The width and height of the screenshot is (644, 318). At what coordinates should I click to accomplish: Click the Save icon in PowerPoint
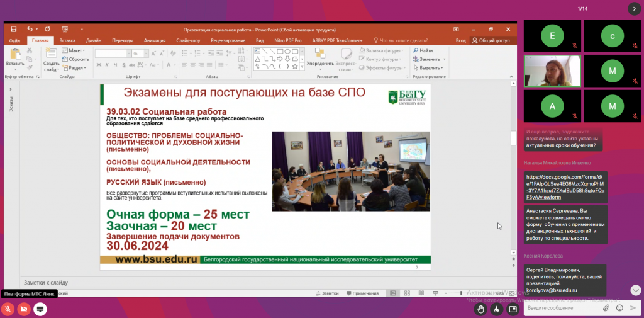(x=14, y=29)
